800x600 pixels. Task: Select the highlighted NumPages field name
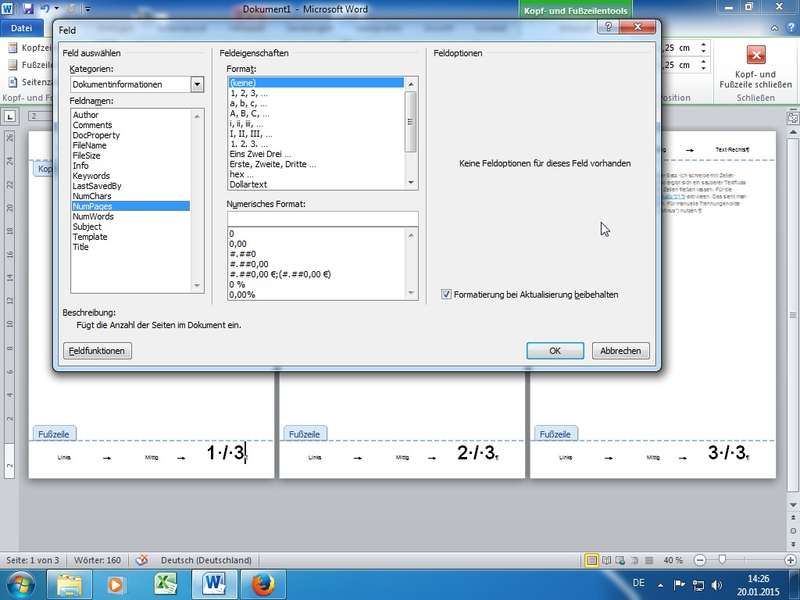(x=131, y=206)
